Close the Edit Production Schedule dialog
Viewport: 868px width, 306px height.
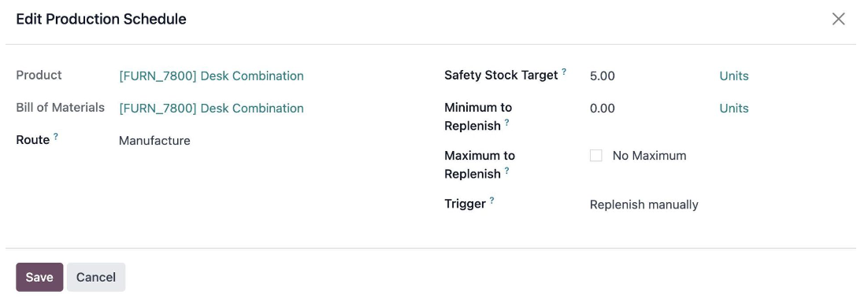[838, 19]
